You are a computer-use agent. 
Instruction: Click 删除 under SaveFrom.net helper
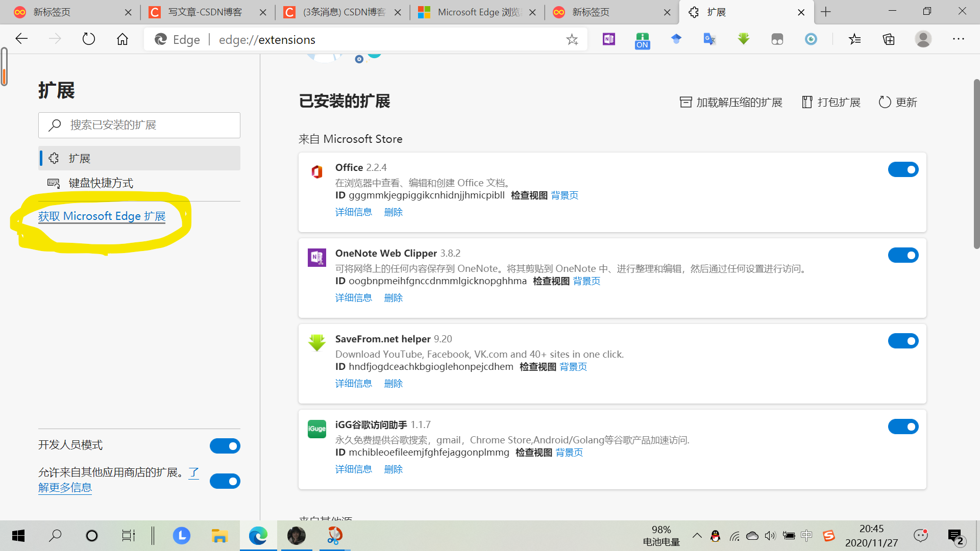[x=393, y=383]
